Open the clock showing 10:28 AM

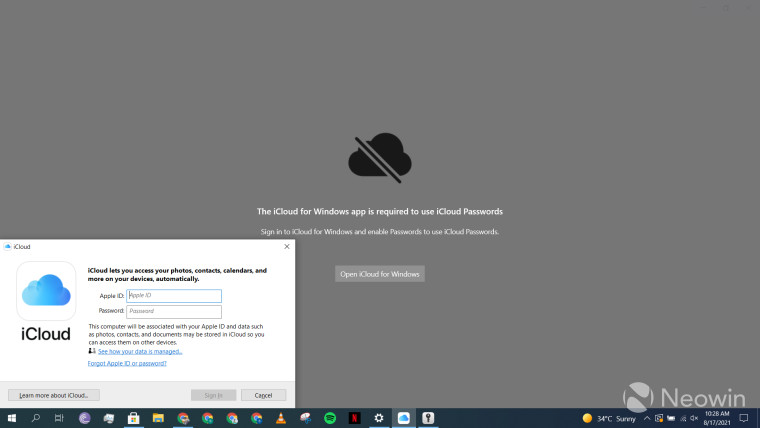[x=717, y=418]
